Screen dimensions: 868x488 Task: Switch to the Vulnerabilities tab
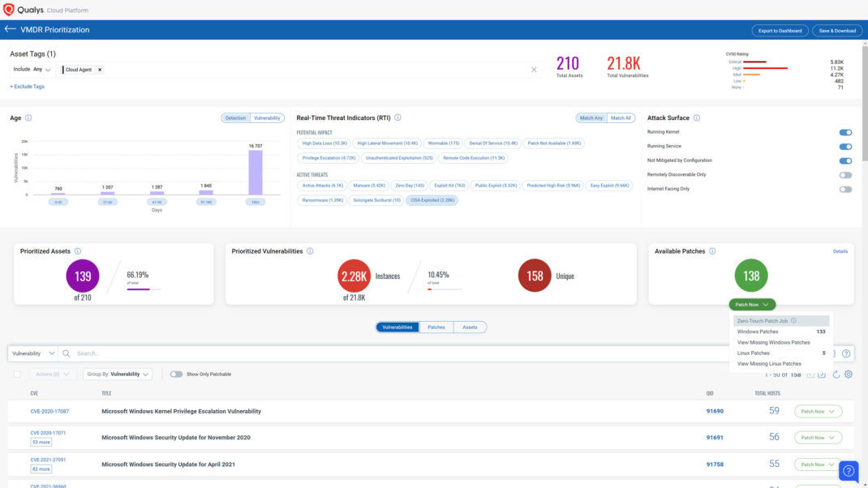pyautogui.click(x=397, y=327)
